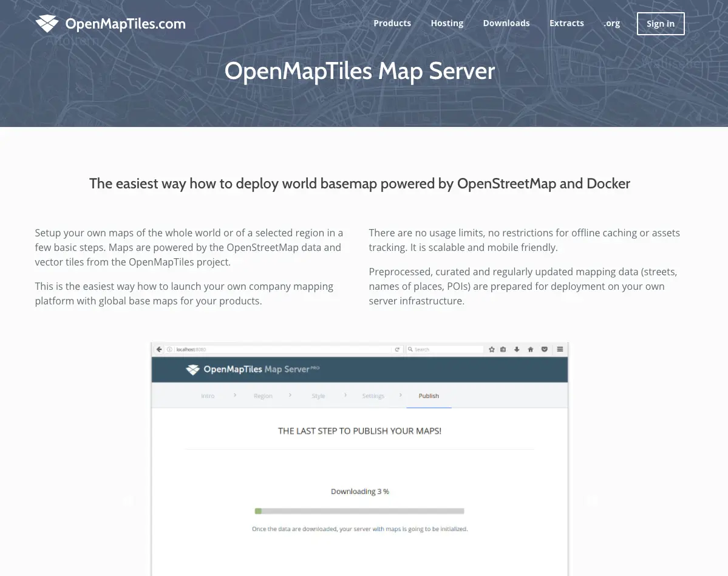The height and width of the screenshot is (576, 728).
Task: Select the Publish step tab
Action: coord(429,396)
